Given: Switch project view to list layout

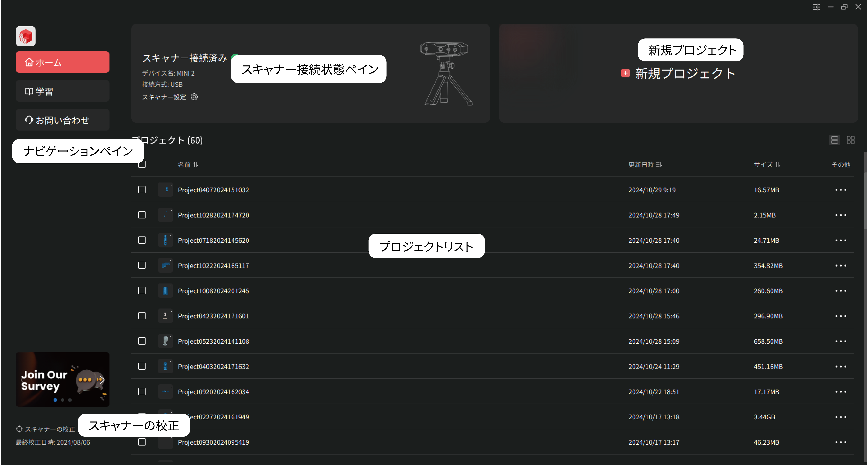Looking at the screenshot, I should (x=834, y=140).
